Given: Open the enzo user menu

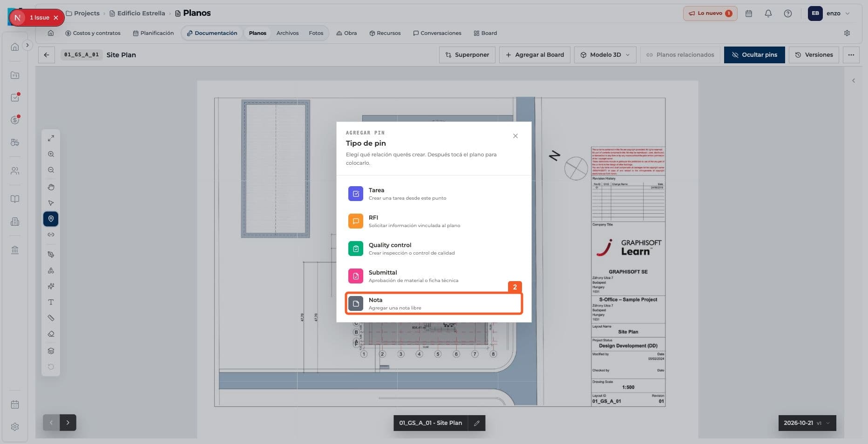Looking at the screenshot, I should pyautogui.click(x=829, y=13).
